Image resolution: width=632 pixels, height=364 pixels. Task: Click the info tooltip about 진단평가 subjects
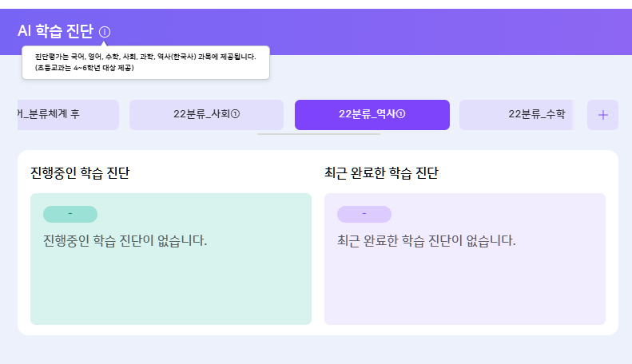click(x=145, y=62)
